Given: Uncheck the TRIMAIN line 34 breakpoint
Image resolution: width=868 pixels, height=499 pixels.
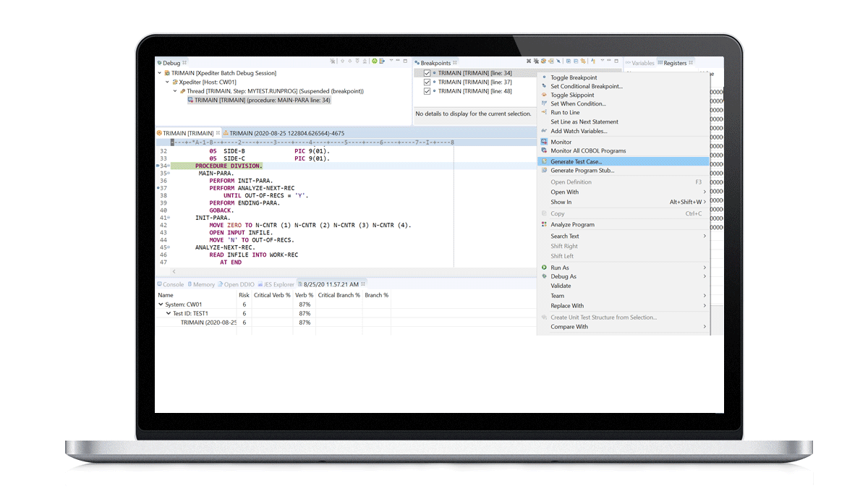Looking at the screenshot, I should (x=427, y=73).
